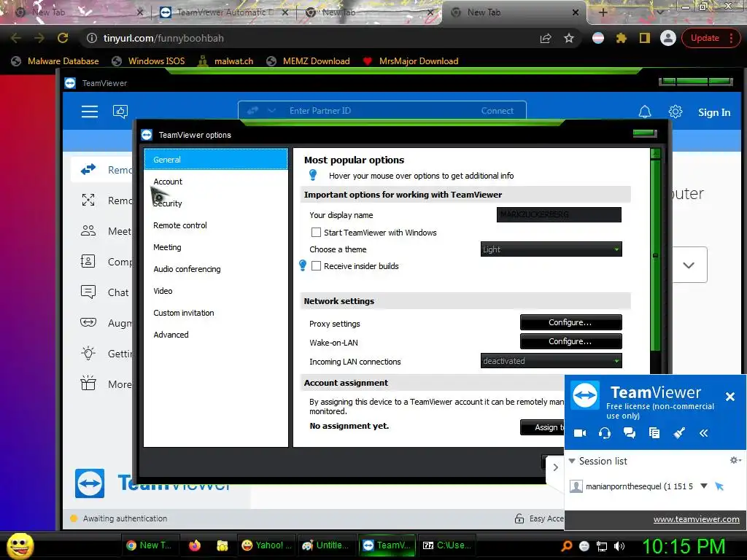Expand the side panel arrow beside session panel
The height and width of the screenshot is (560, 747).
tap(555, 467)
